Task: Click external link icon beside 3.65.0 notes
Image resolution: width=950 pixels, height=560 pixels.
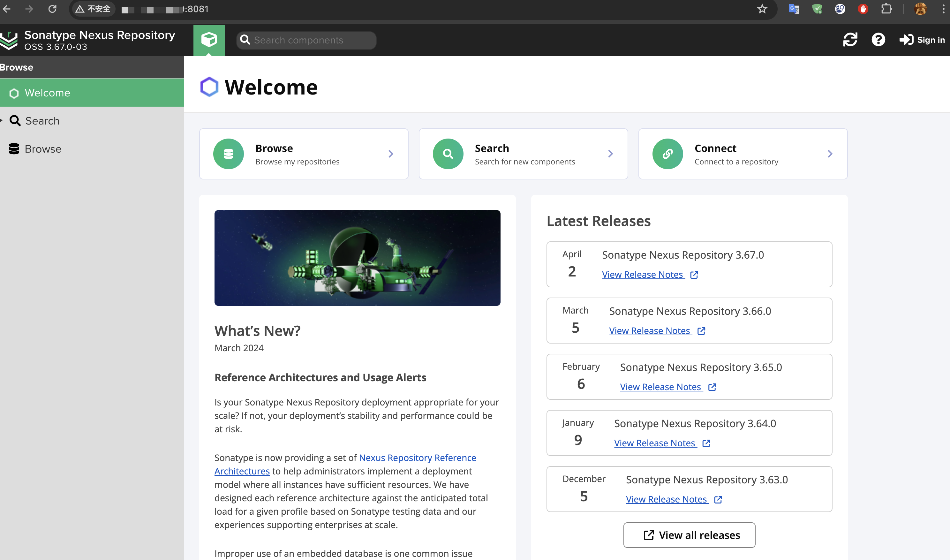Action: (x=712, y=387)
